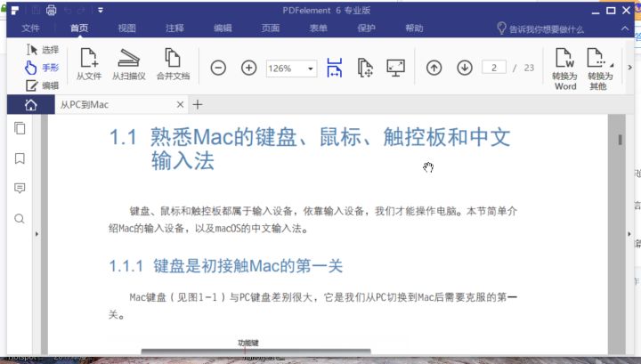Open the 注释 ribbon tab
This screenshot has height=364, width=641.
point(174,28)
